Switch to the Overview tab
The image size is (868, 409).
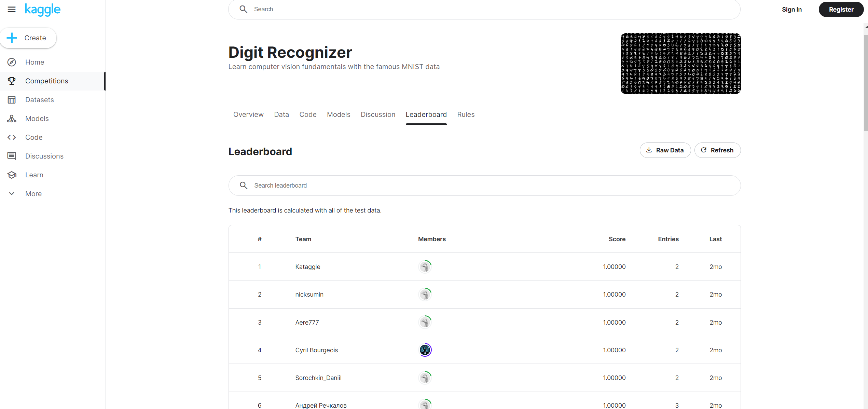click(x=248, y=114)
